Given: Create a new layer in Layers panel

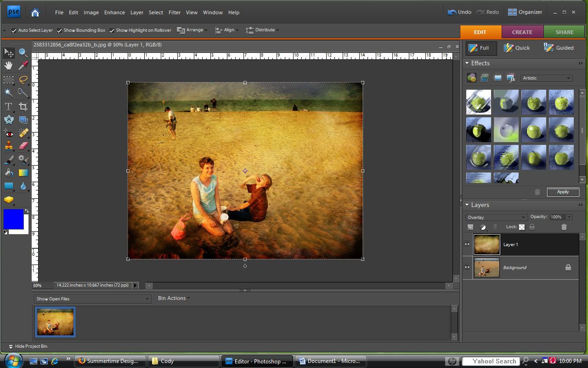Looking at the screenshot, I should [470, 227].
